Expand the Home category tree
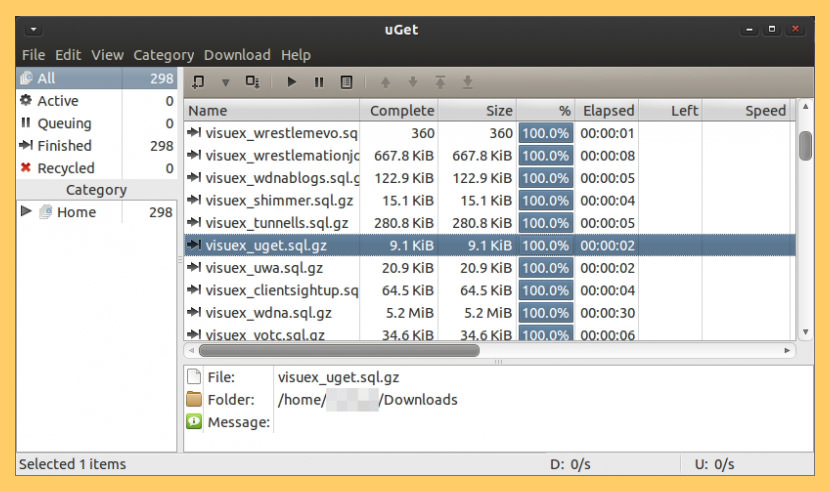Viewport: 830px width, 492px height. tap(25, 211)
